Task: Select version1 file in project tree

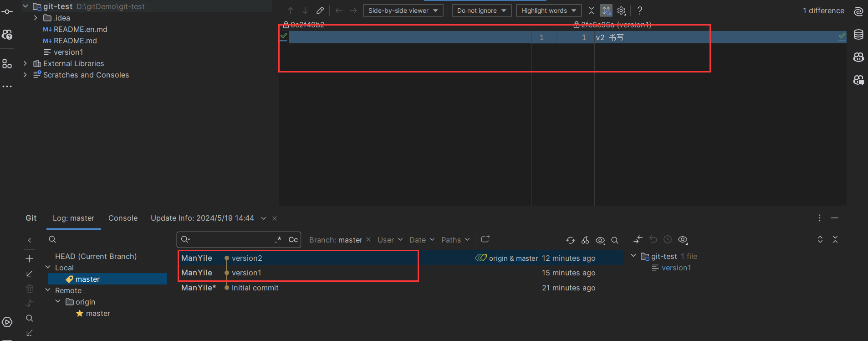Action: (x=63, y=52)
